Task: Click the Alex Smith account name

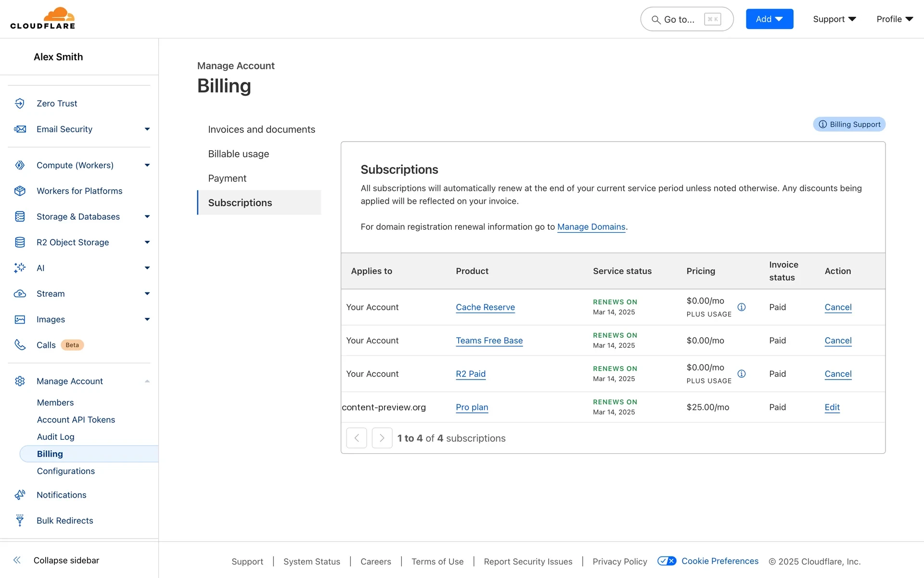Action: (58, 57)
